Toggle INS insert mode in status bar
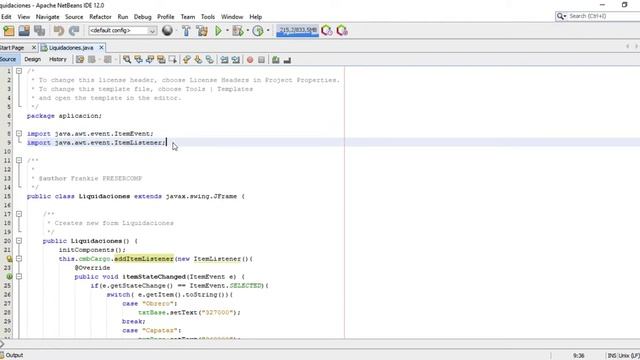 pos(611,356)
